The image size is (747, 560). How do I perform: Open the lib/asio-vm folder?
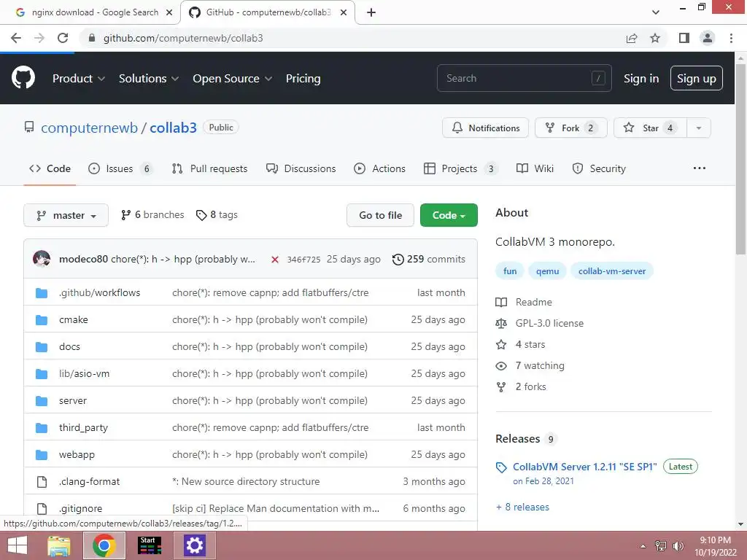coord(85,374)
